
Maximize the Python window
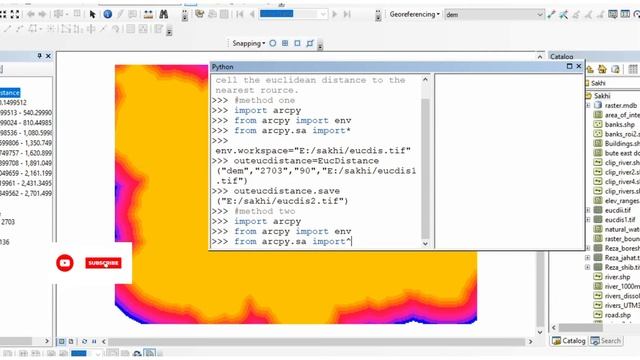[x=569, y=66]
